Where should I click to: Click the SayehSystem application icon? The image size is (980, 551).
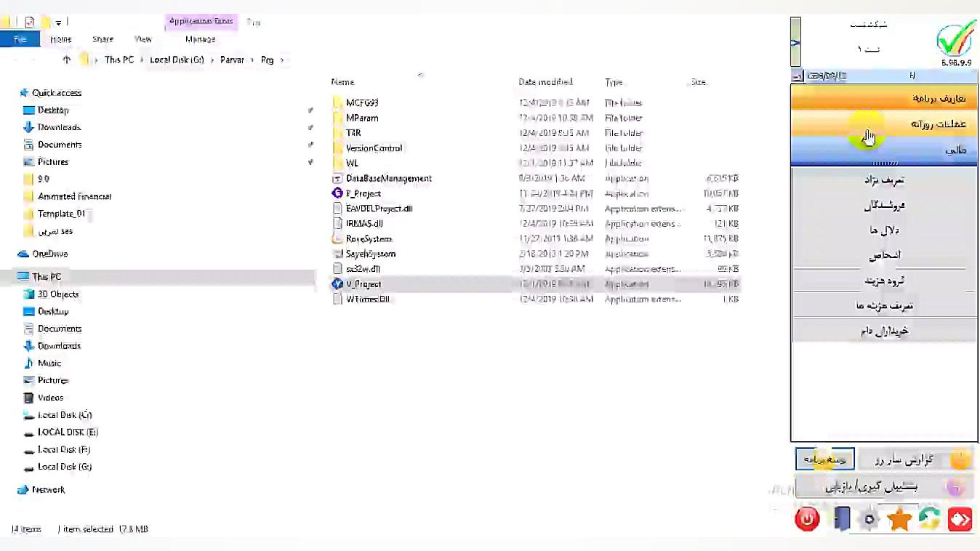337,254
